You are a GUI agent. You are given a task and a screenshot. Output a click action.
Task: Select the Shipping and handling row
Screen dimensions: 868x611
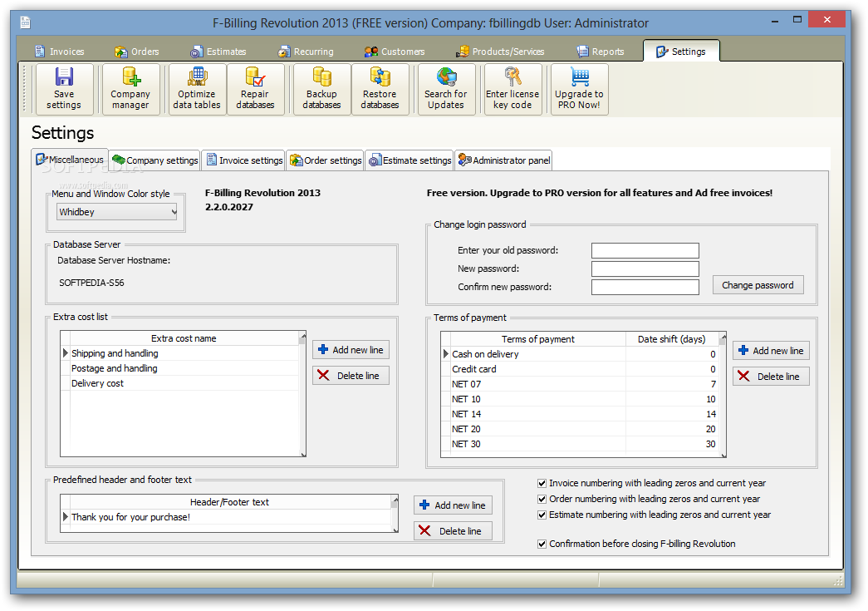point(180,352)
